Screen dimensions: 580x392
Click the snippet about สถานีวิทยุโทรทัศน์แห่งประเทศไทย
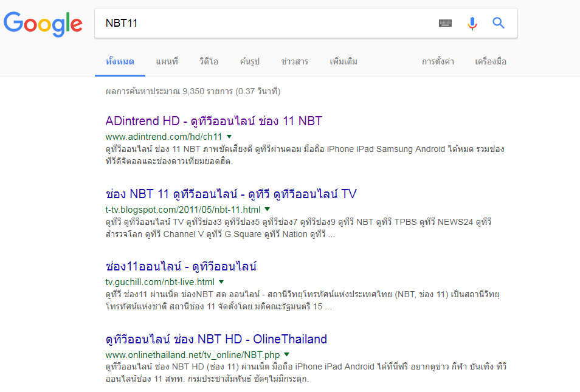302,300
